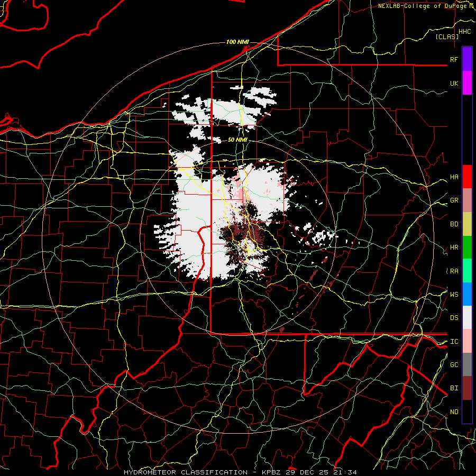Click the NEXLAB-College of DuPage text
476x476 pixels.
click(x=424, y=6)
